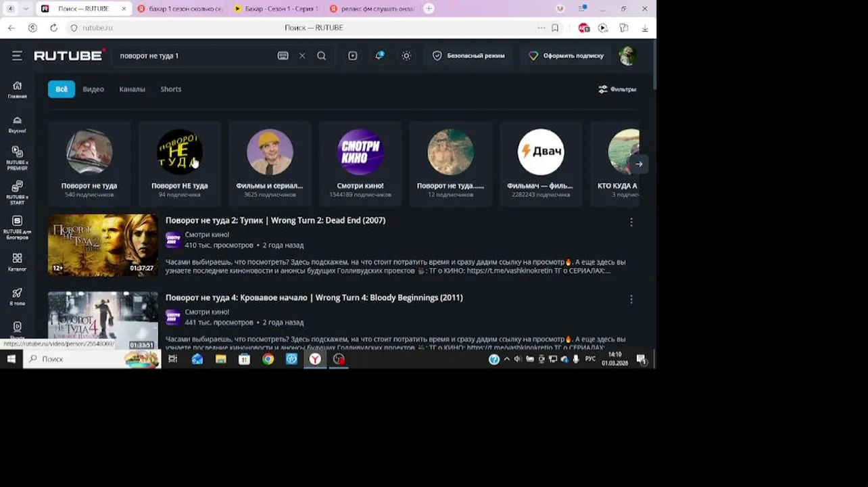Click Оформить подписку button

tap(566, 56)
